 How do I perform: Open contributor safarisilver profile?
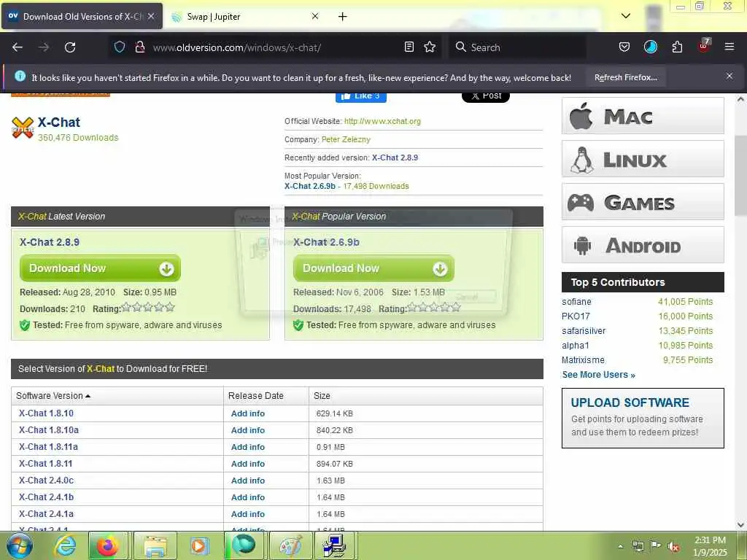coord(584,331)
